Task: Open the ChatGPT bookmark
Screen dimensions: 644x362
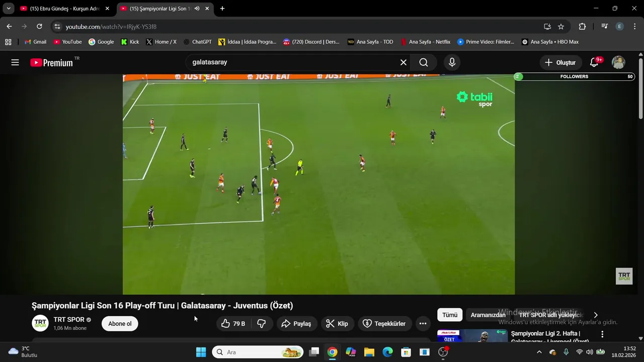Action: (197, 42)
